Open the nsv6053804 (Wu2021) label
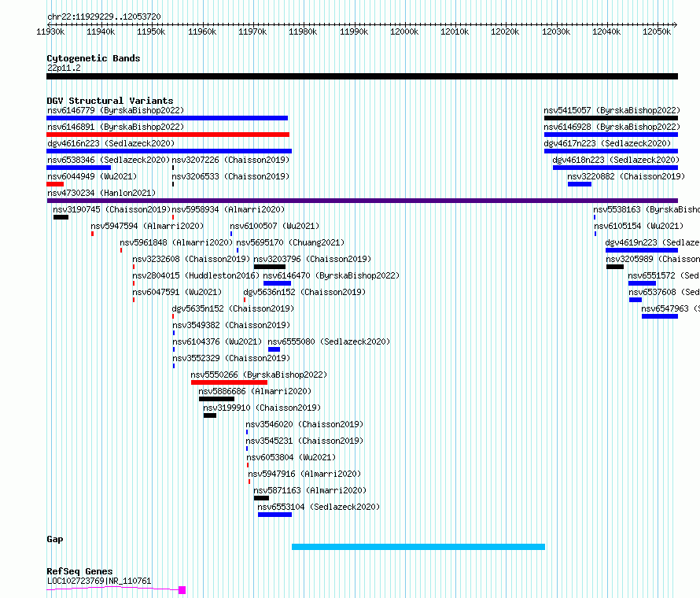The width and height of the screenshot is (700, 598). tap(292, 457)
